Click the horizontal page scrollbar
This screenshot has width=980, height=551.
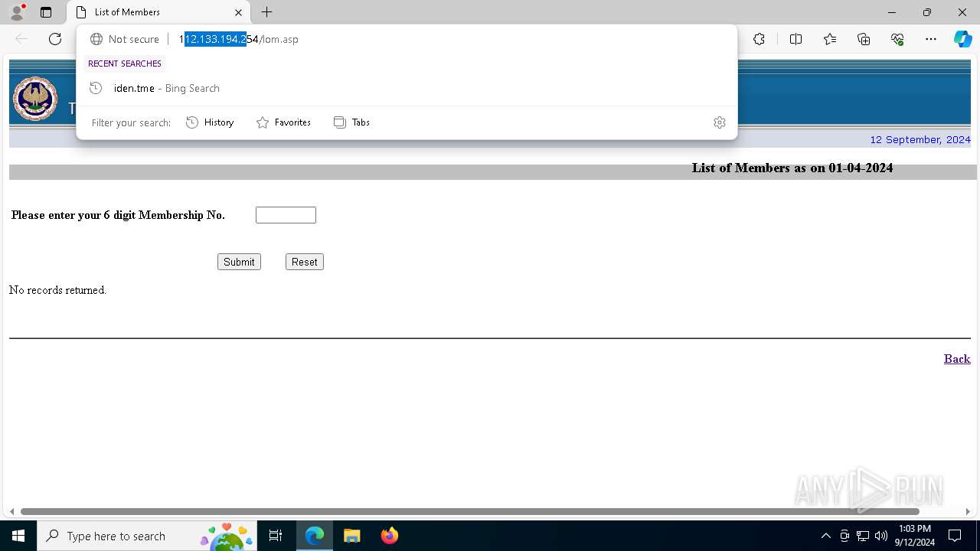(x=469, y=511)
